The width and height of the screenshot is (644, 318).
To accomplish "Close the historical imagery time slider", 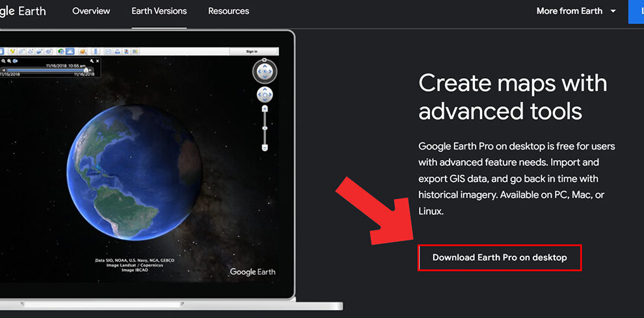I will 98,61.
